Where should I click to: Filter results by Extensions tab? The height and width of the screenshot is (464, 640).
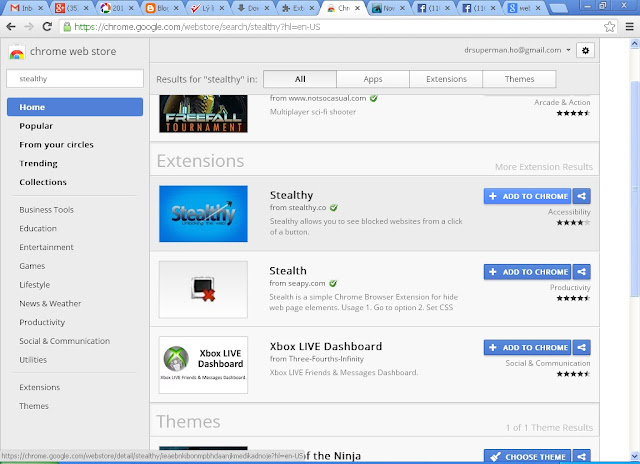click(x=446, y=79)
